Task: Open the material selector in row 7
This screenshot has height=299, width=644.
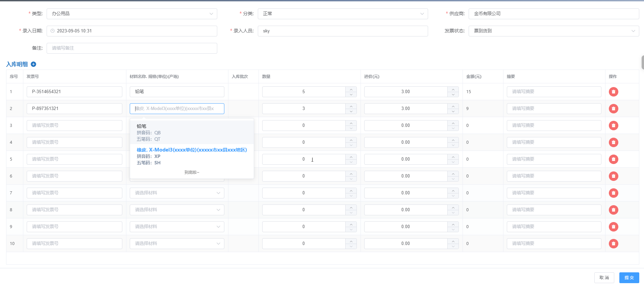Action: [177, 193]
